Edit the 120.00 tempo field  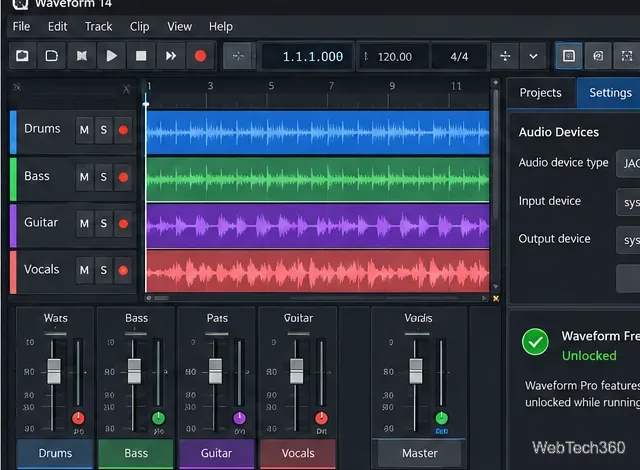click(394, 56)
